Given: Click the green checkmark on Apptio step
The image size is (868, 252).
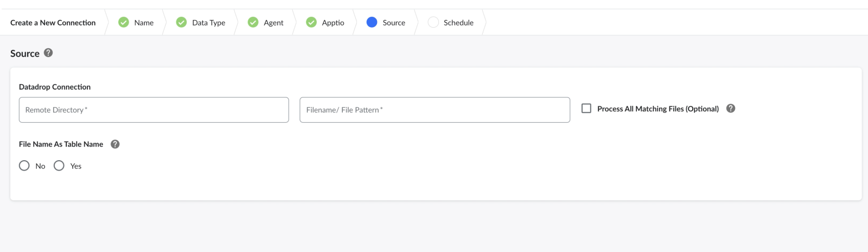Looking at the screenshot, I should tap(311, 22).
